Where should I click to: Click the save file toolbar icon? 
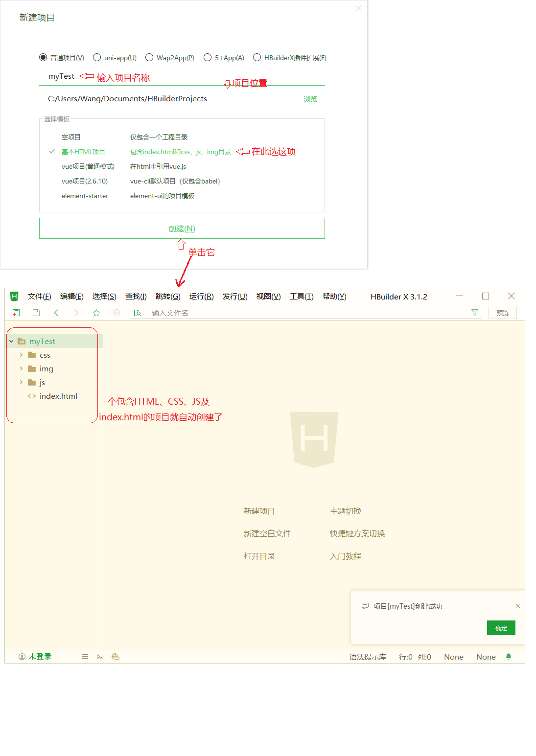pyautogui.click(x=36, y=313)
